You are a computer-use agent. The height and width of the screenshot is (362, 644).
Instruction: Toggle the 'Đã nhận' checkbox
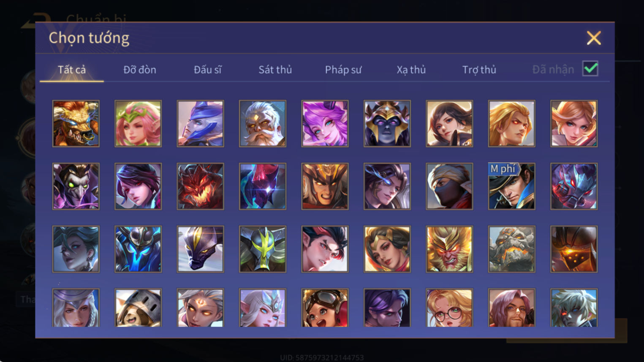590,69
